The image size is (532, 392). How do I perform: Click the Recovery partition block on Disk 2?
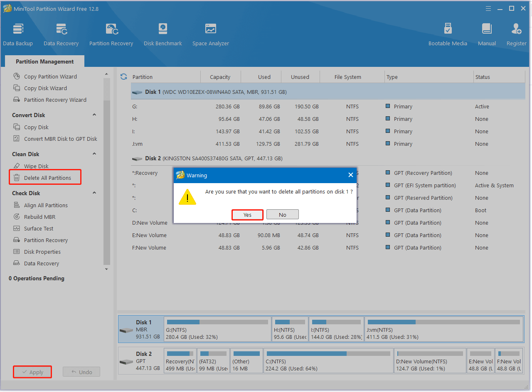click(x=180, y=361)
